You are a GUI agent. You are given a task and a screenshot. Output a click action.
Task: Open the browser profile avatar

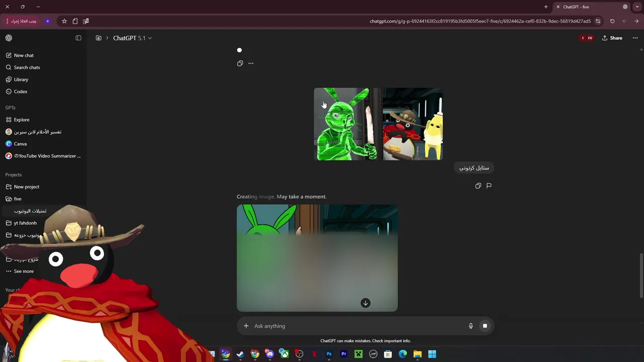coord(48,21)
